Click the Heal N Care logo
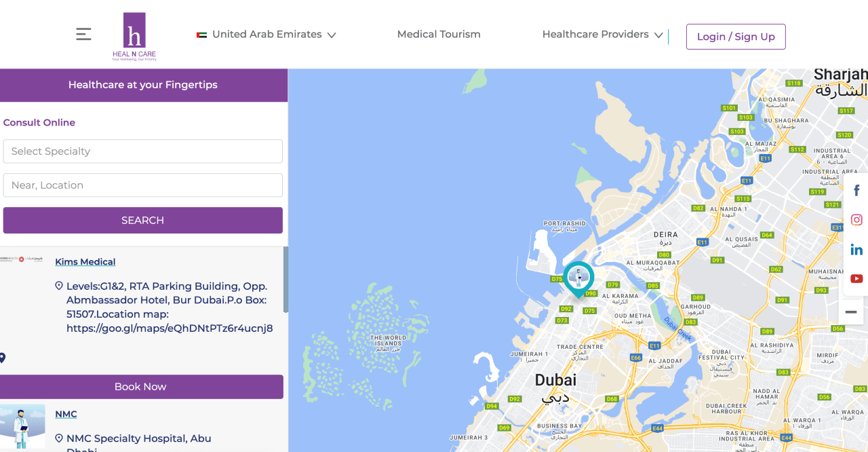The width and height of the screenshot is (868, 452). pyautogui.click(x=134, y=37)
